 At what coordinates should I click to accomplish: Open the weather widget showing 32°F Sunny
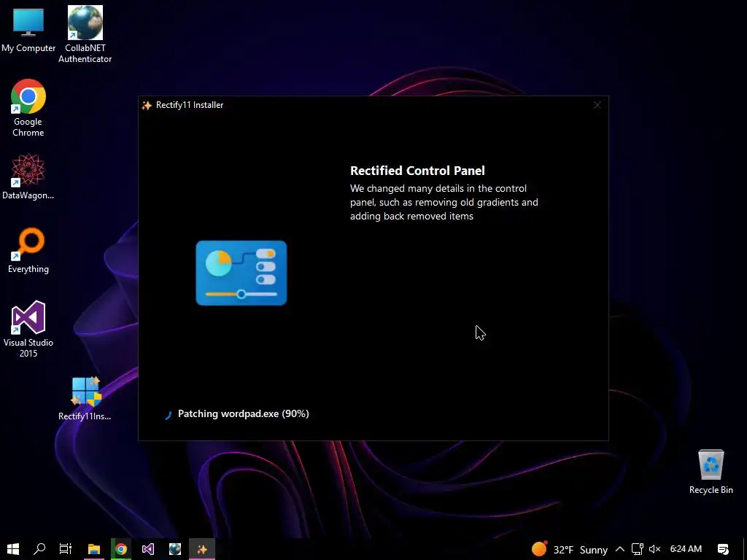click(570, 550)
